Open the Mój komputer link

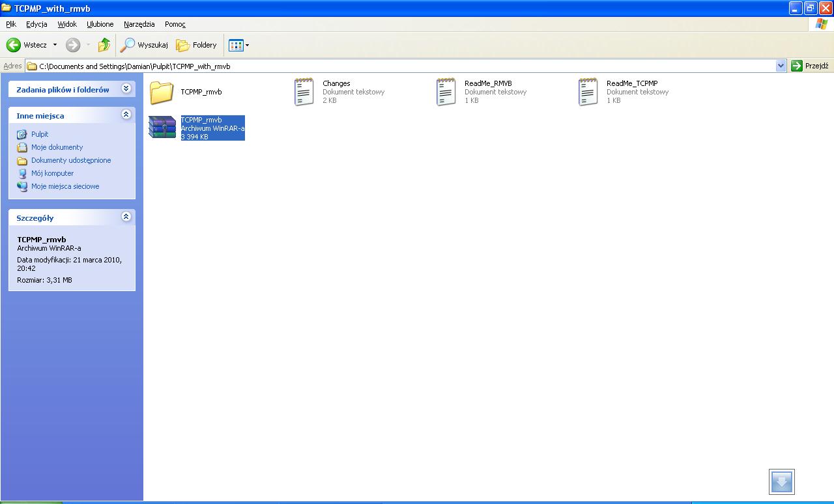tap(52, 173)
